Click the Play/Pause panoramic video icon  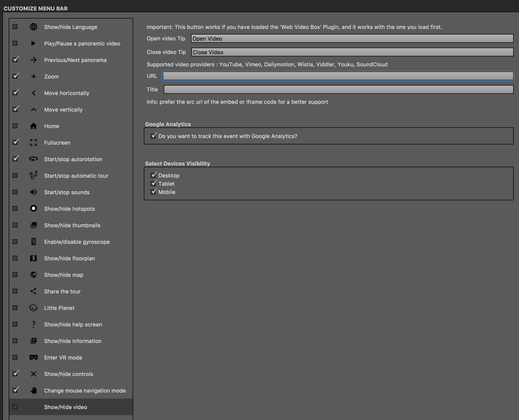click(33, 43)
